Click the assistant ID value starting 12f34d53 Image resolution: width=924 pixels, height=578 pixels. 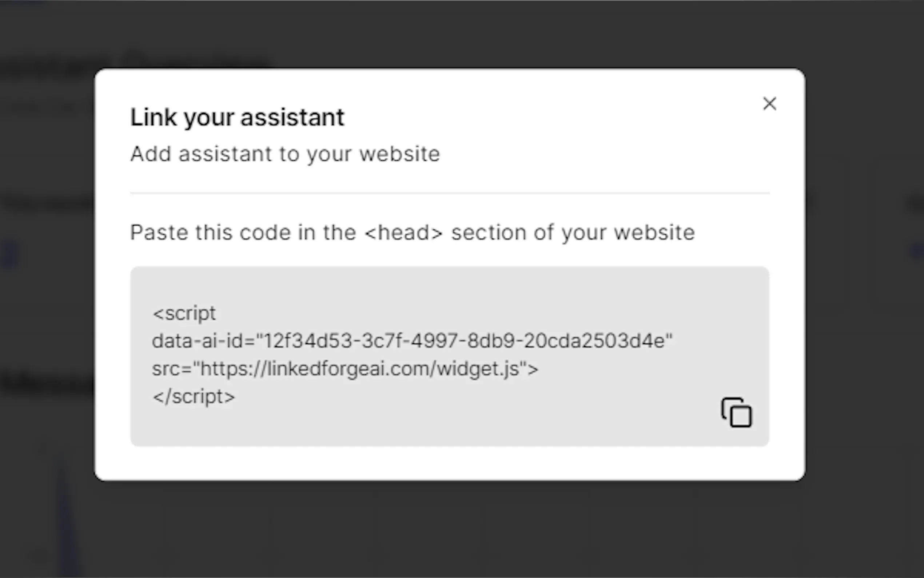pyautogui.click(x=464, y=341)
